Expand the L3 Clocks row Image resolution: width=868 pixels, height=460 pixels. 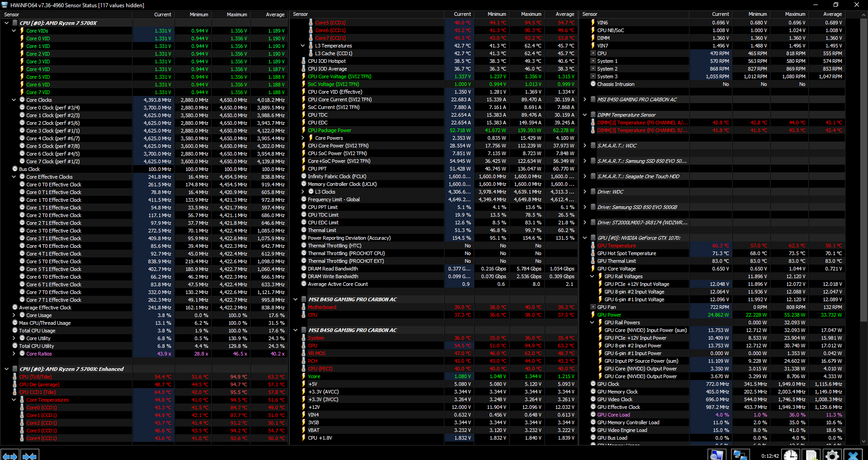303,192
